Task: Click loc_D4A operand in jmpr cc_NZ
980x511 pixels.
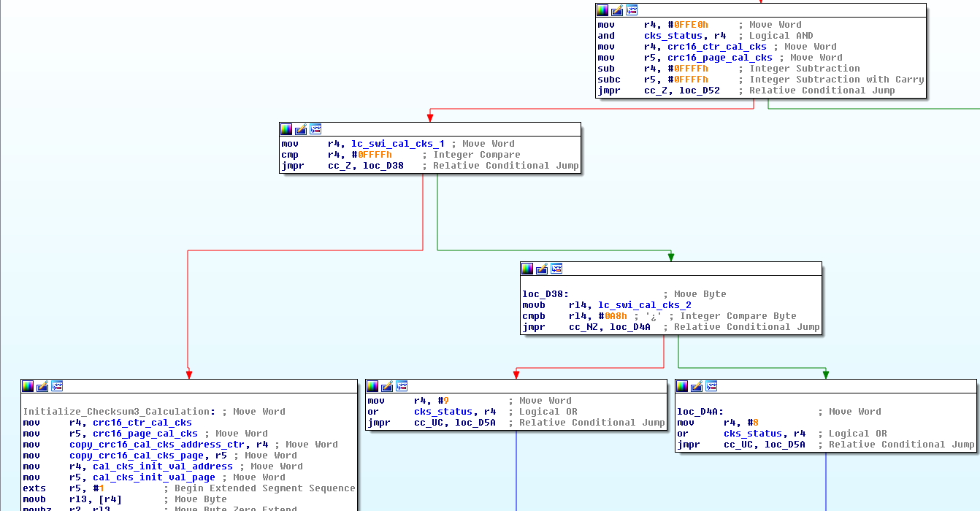Action: pos(630,327)
